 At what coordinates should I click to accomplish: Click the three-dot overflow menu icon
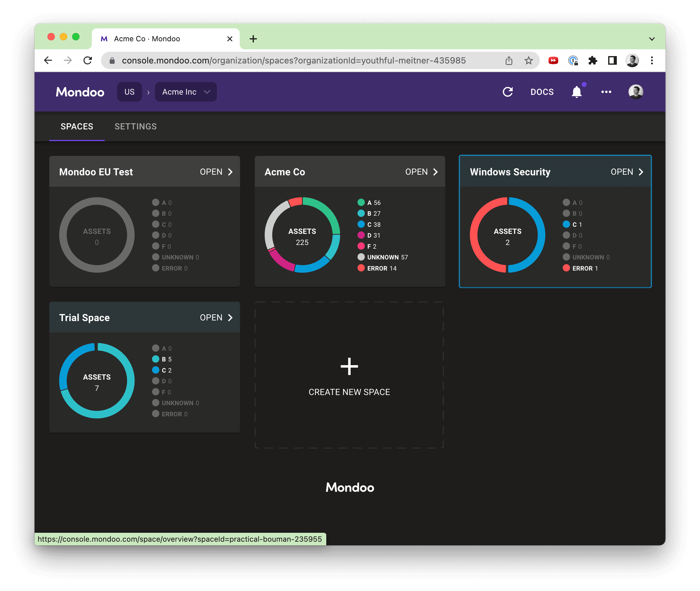tap(606, 92)
